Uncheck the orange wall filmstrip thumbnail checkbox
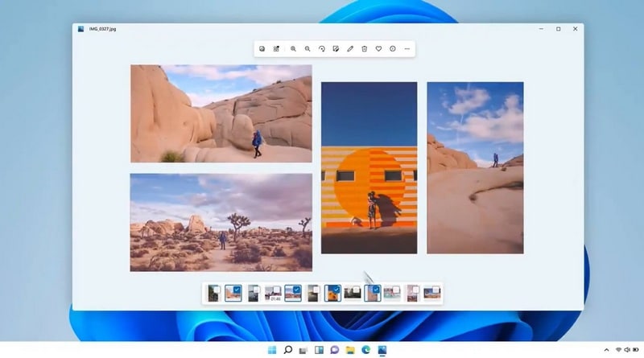The image size is (644, 358). coord(336,290)
